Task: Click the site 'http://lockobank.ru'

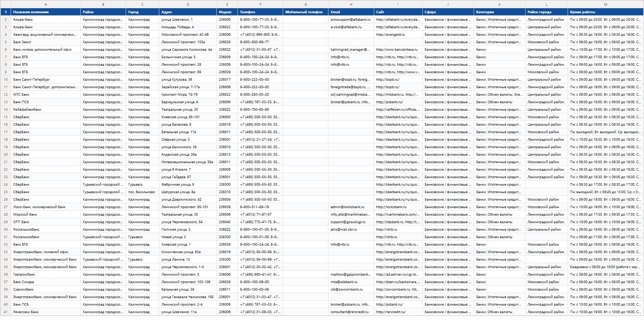Action: [398, 207]
